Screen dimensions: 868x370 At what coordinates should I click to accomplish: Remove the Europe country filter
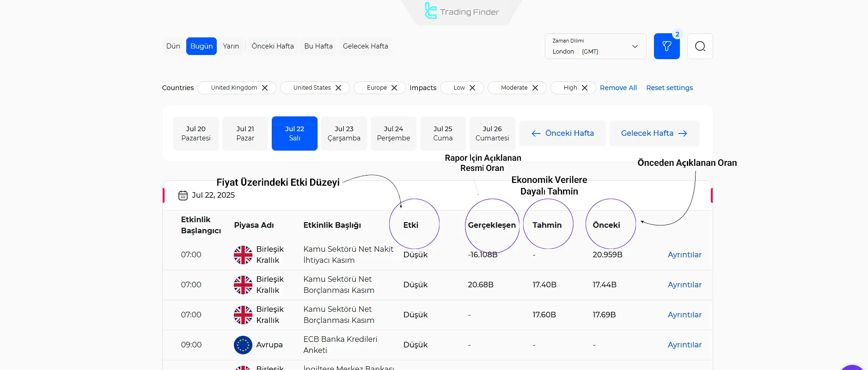pos(394,88)
